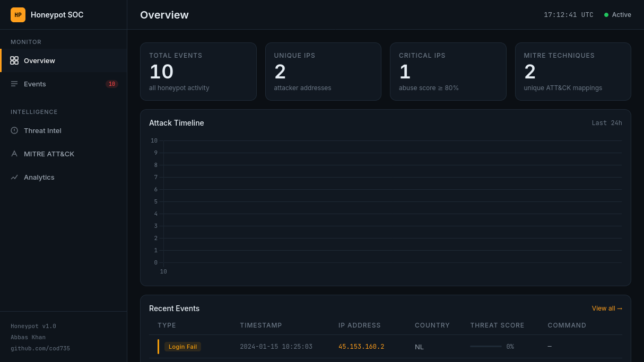The width and height of the screenshot is (644, 362).
Task: Click the Overview grid icon in sidebar
Action: [x=14, y=60]
